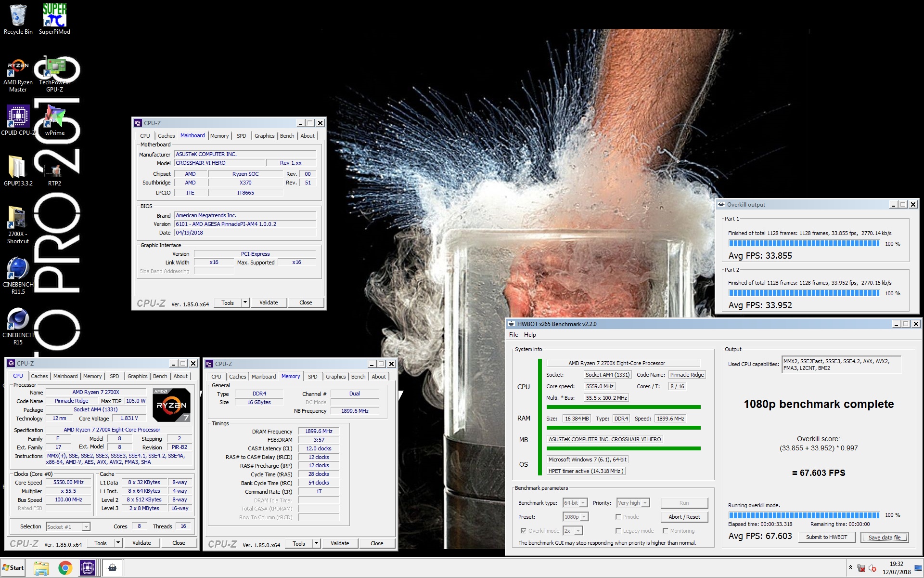Open the File menu in HWBOT x265
Image resolution: width=924 pixels, height=578 pixels.
click(513, 335)
